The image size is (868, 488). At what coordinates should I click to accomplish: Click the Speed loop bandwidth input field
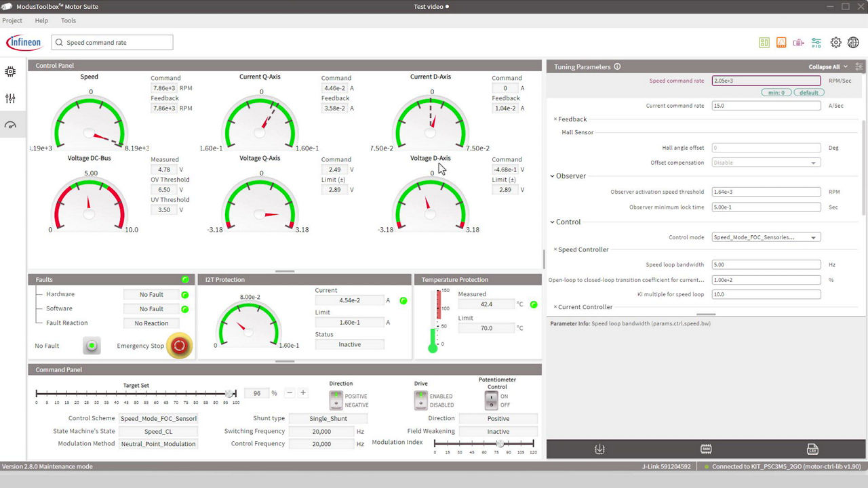[766, 265]
